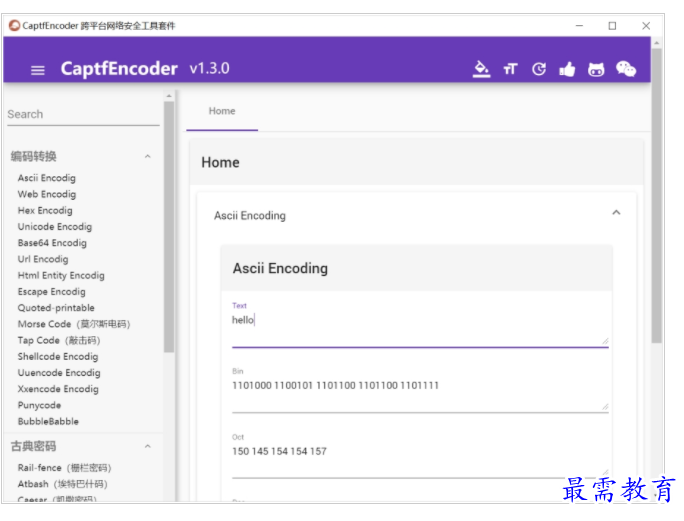The image size is (684, 521).
Task: Open the WeChat icon
Action: point(626,69)
